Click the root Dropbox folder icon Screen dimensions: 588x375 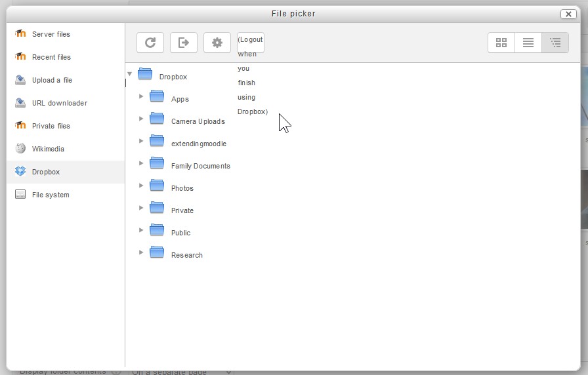point(145,74)
